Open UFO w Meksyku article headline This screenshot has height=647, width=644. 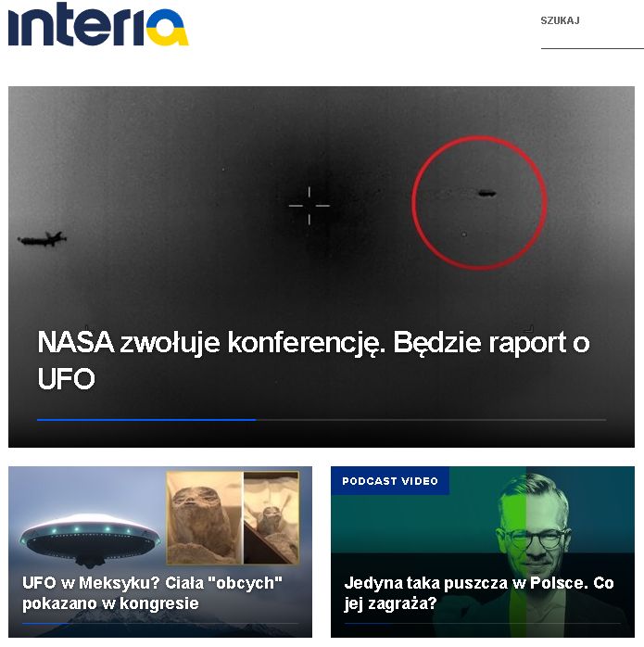(x=152, y=593)
